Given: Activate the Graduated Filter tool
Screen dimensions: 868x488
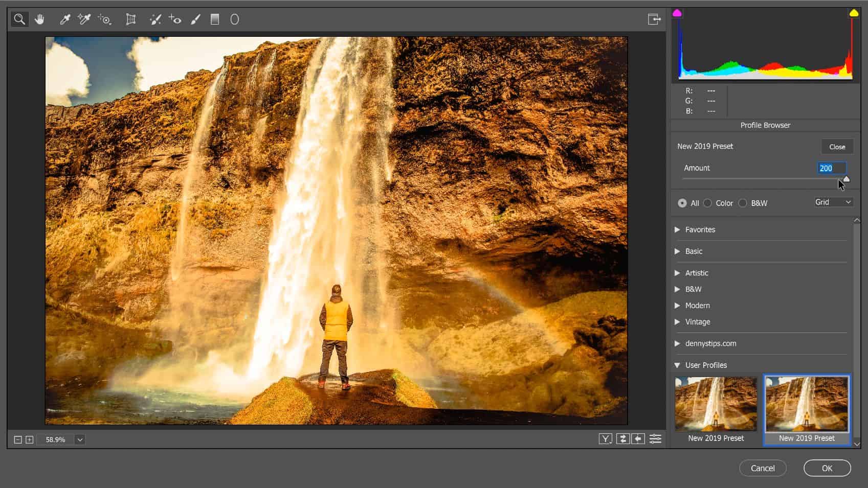Looking at the screenshot, I should pos(215,19).
